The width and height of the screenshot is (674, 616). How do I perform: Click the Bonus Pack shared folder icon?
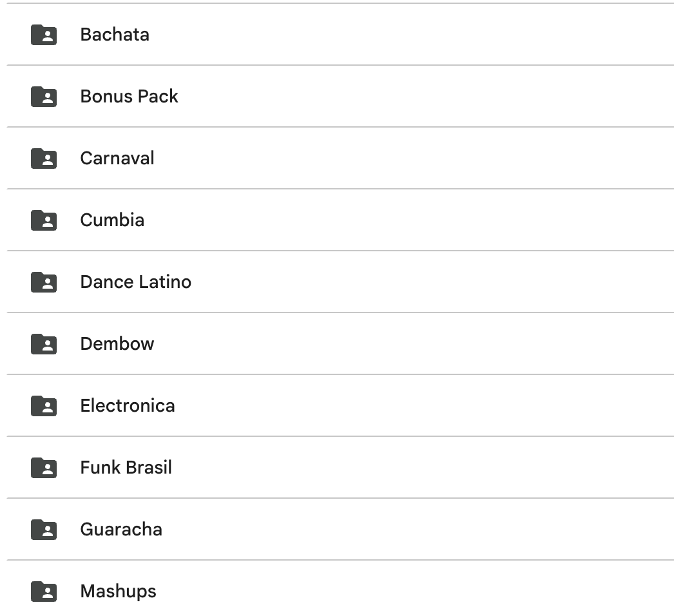pos(44,97)
